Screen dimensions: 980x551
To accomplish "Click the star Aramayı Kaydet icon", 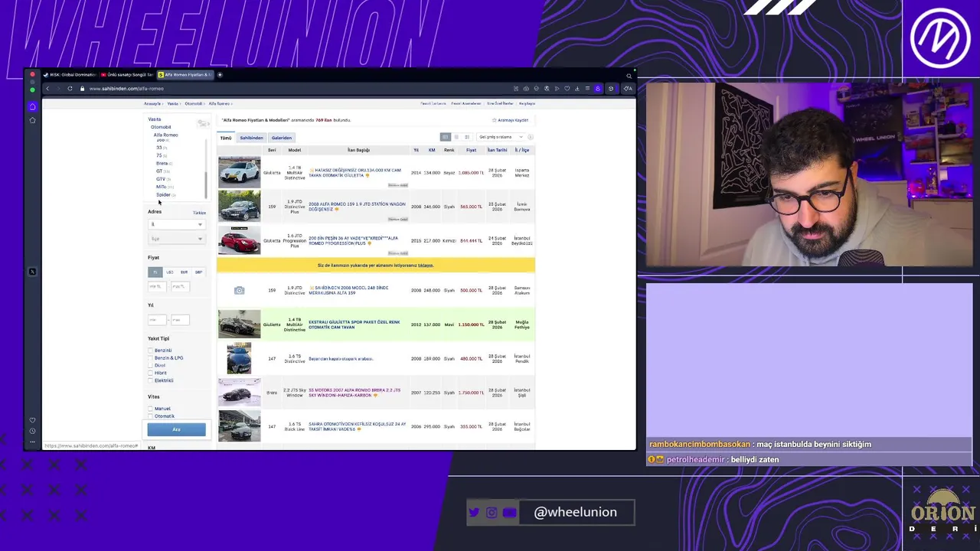I will (495, 120).
